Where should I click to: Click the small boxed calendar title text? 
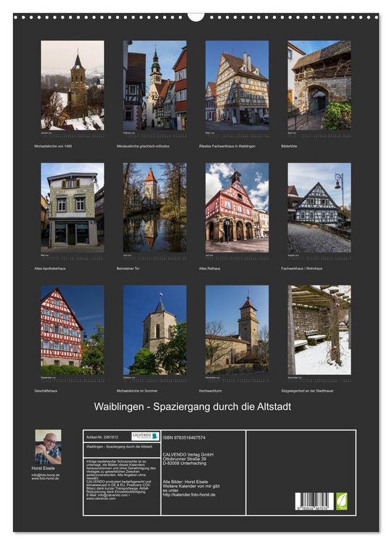click(x=120, y=447)
